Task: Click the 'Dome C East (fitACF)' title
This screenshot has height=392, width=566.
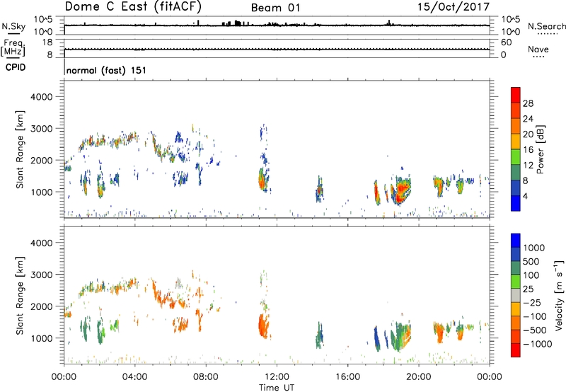Action: [133, 6]
